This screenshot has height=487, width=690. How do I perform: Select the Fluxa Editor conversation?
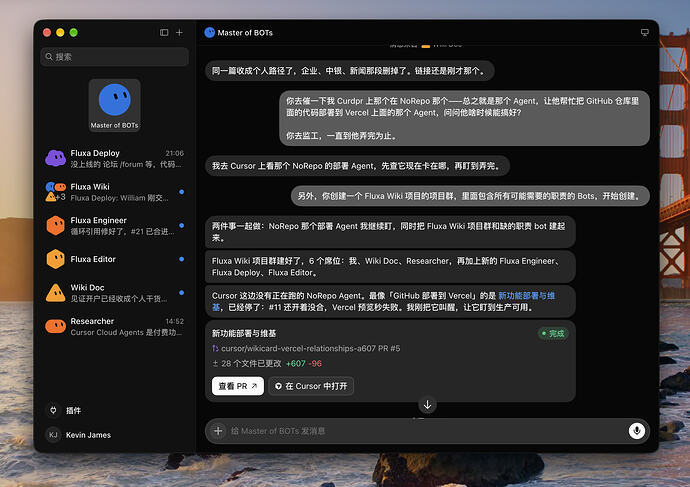[114, 259]
